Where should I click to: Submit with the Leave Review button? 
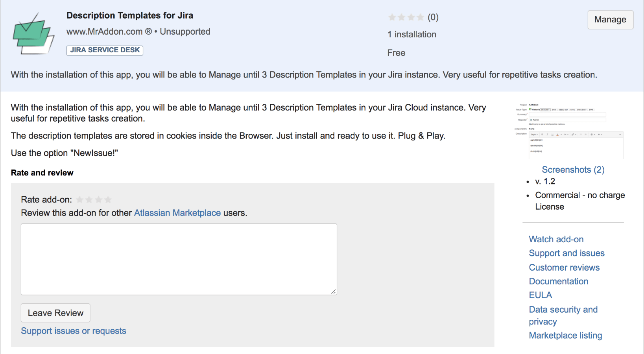point(55,313)
